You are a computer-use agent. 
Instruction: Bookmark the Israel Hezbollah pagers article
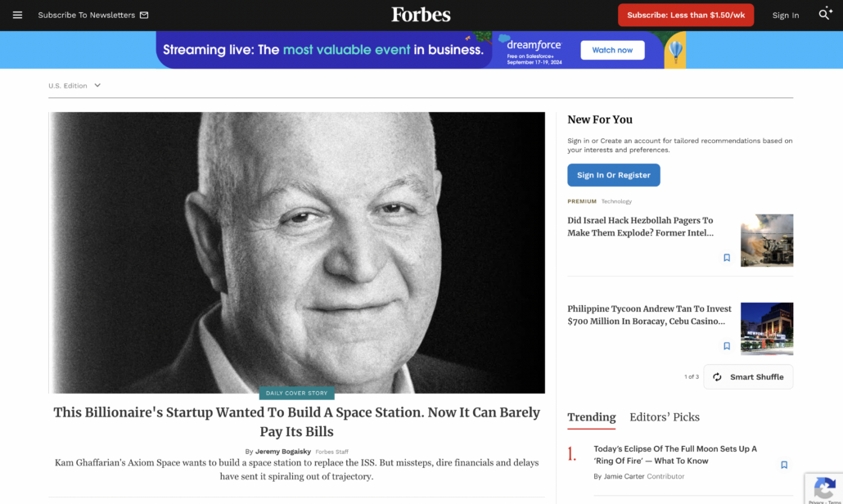pos(727,258)
